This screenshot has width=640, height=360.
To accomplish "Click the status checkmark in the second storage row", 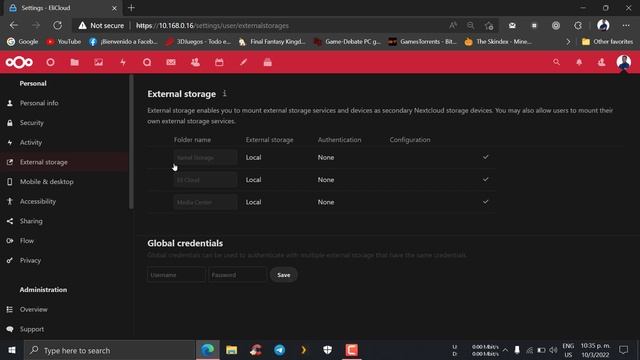I will 485,179.
